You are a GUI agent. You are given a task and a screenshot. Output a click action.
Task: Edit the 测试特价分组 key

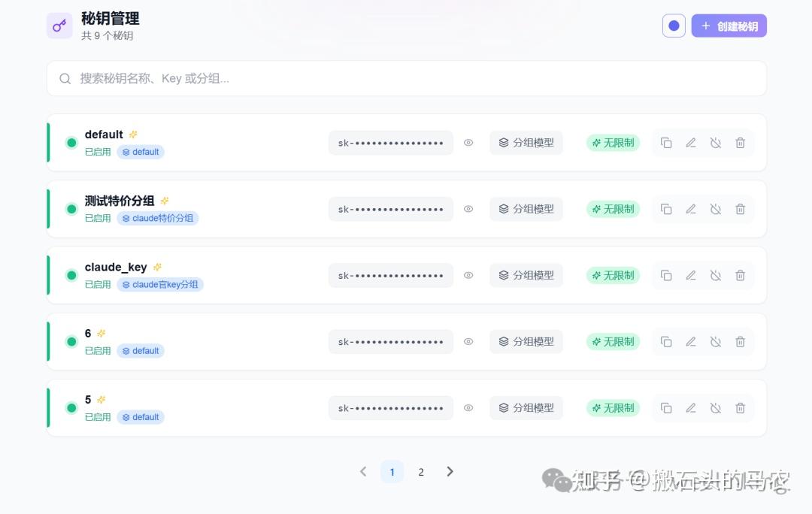click(691, 209)
